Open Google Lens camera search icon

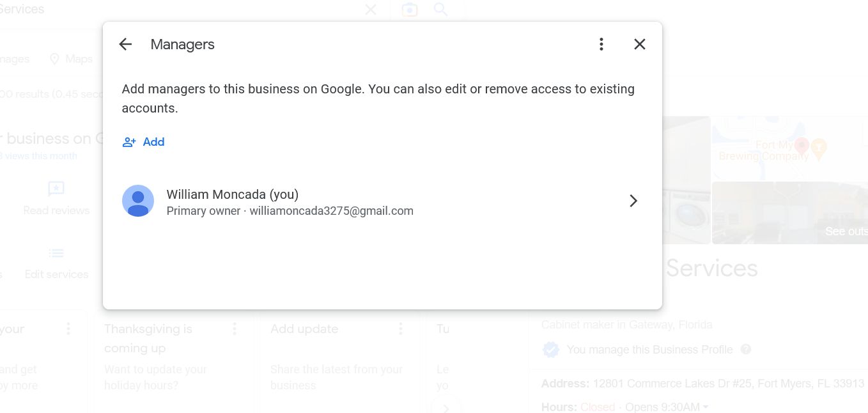(x=409, y=10)
